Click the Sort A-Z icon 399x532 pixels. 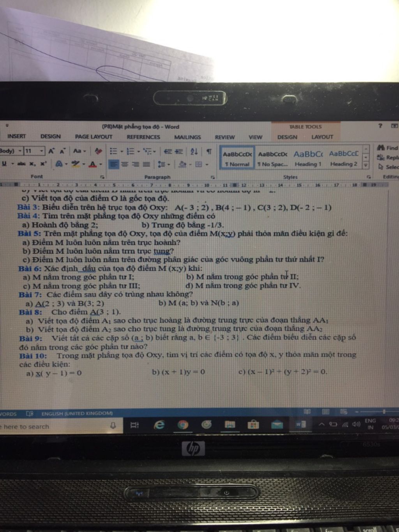pyautogui.click(x=194, y=151)
